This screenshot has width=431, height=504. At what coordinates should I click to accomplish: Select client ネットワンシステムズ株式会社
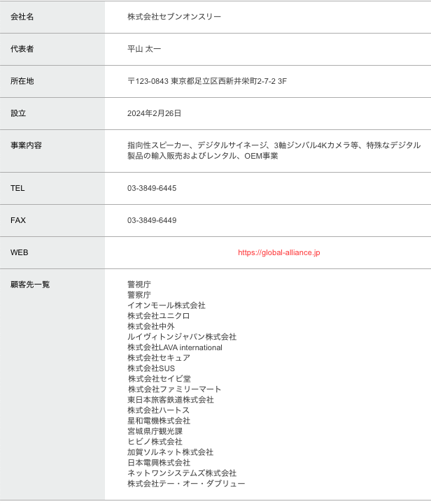click(182, 473)
